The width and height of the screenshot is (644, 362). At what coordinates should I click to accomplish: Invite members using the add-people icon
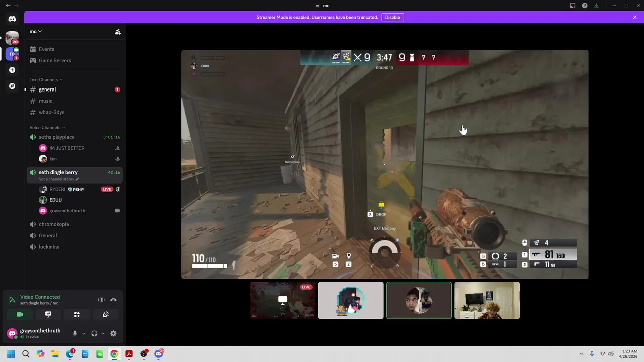(118, 32)
